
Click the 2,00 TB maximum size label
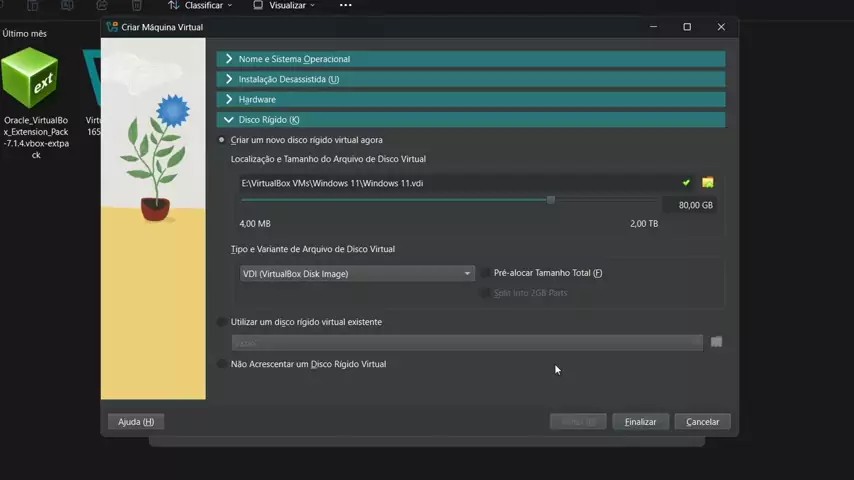[x=644, y=223]
